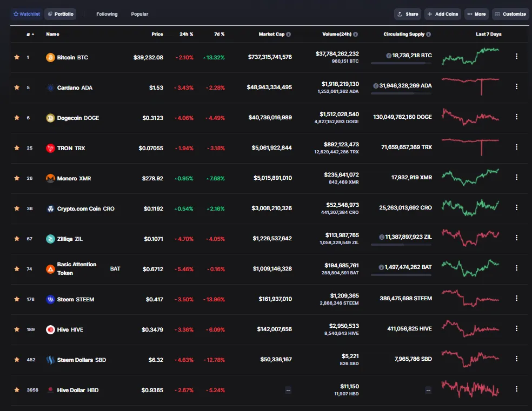The width and height of the screenshot is (532, 411).
Task: Open the Monero XMR coin link
Action: coord(74,179)
